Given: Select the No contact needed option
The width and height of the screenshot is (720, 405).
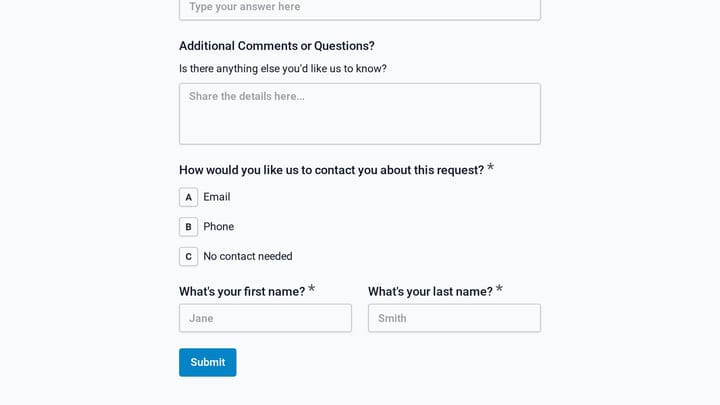Looking at the screenshot, I should (248, 256).
